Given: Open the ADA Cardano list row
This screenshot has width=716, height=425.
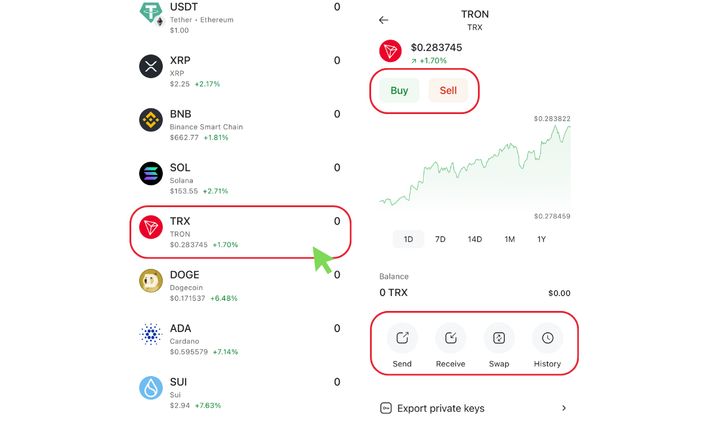Looking at the screenshot, I should pyautogui.click(x=240, y=340).
